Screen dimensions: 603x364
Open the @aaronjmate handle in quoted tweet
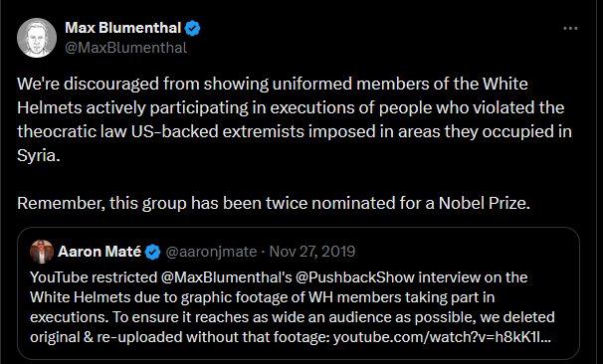click(x=211, y=252)
